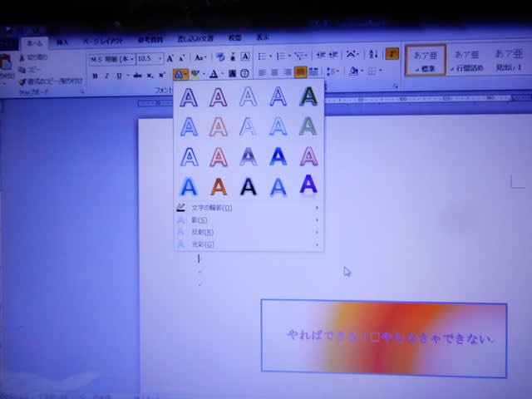Viewport: 532px width, 399px height.
Task: Choose the solid black A text effect
Action: point(248,185)
